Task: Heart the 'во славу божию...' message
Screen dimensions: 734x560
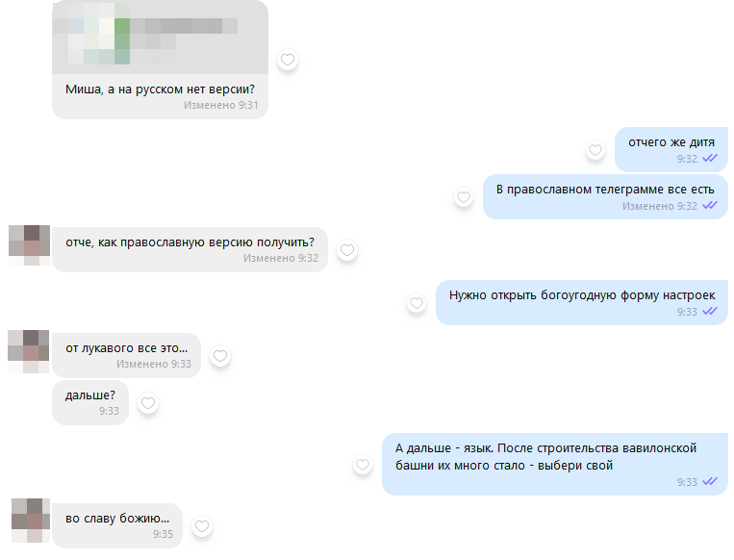Action: (x=202, y=526)
